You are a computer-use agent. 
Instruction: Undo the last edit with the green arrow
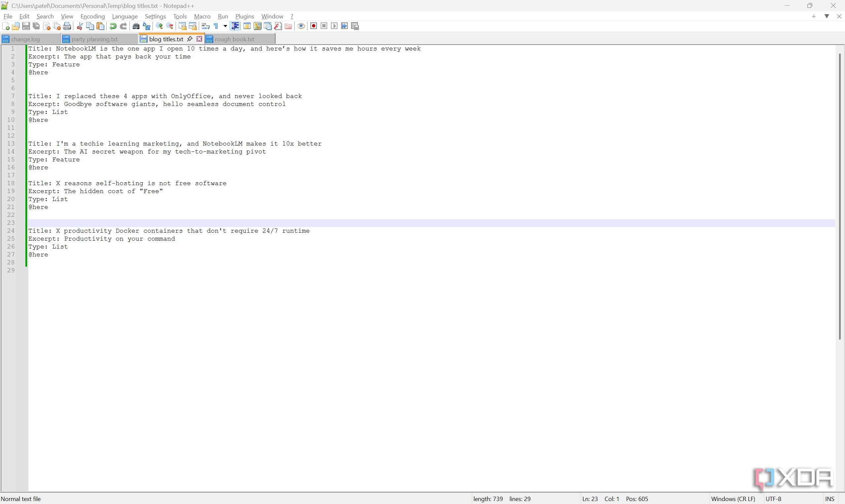coord(113,26)
